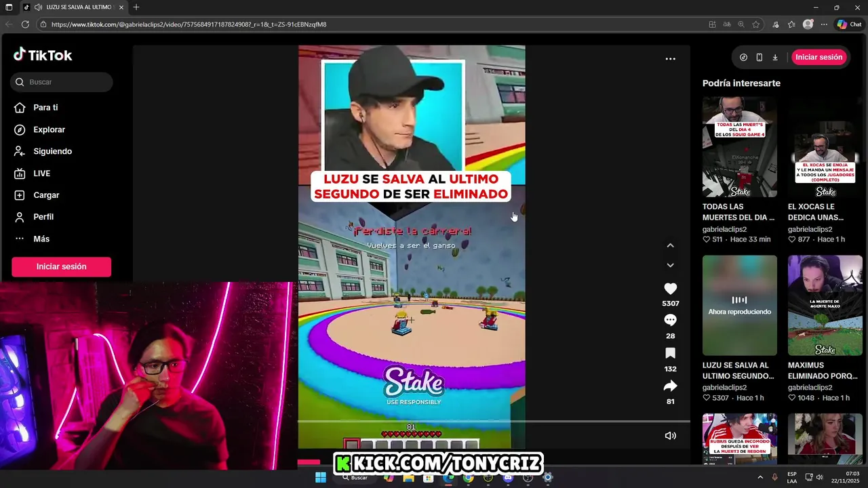Open the browser tab actions menu icon
Viewport: 868px width, 488px height.
[9, 7]
